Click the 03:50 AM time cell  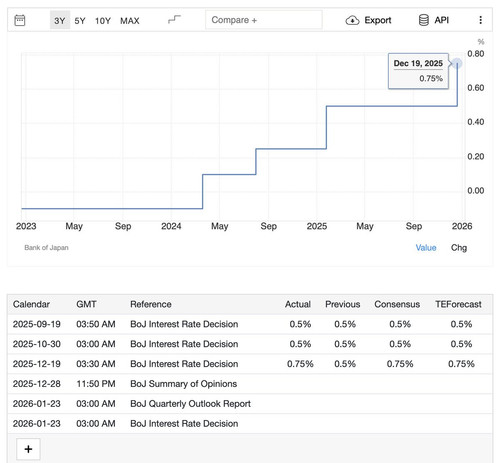pyautogui.click(x=96, y=324)
